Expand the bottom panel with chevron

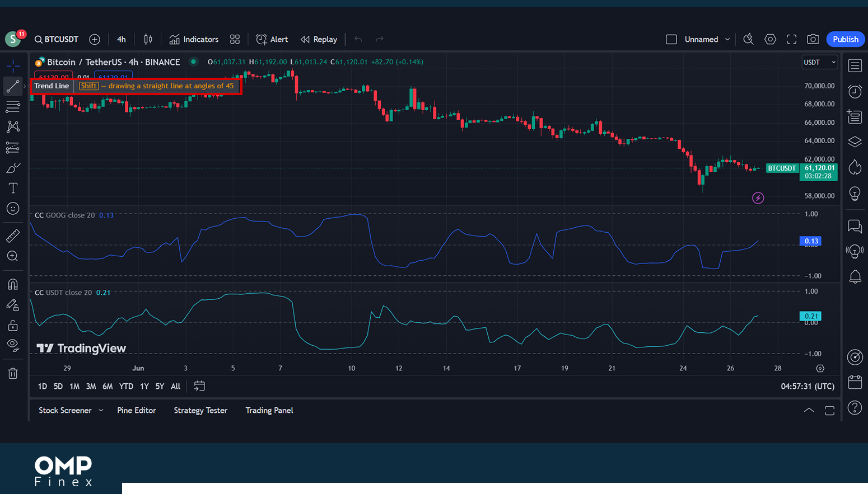809,410
